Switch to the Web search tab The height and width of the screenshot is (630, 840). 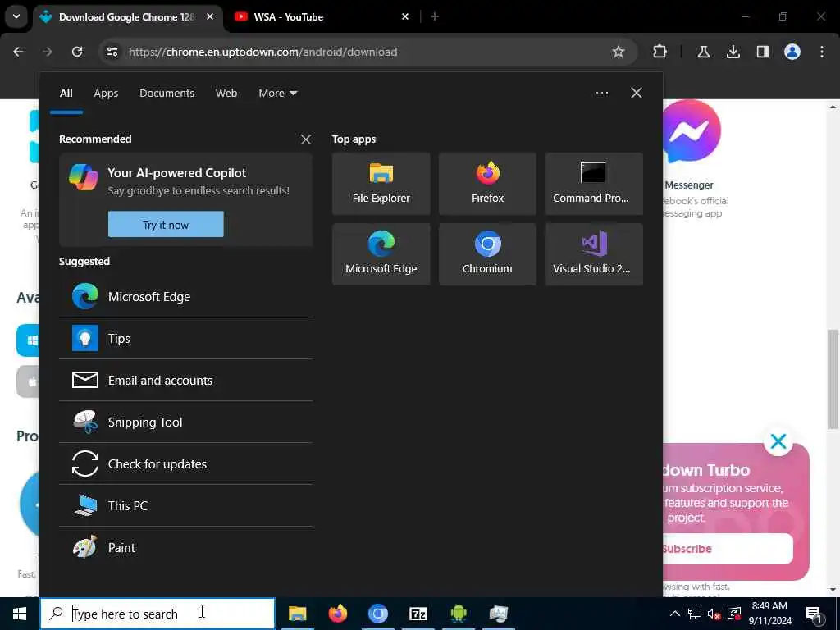click(x=226, y=93)
